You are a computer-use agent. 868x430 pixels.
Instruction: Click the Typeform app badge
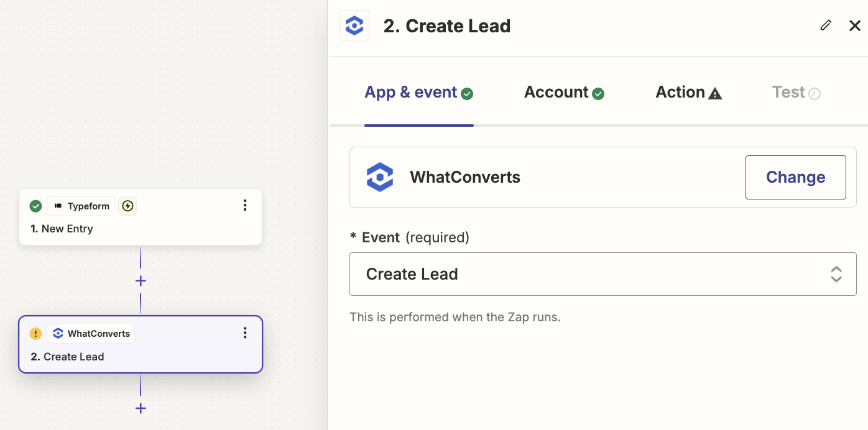click(81, 206)
